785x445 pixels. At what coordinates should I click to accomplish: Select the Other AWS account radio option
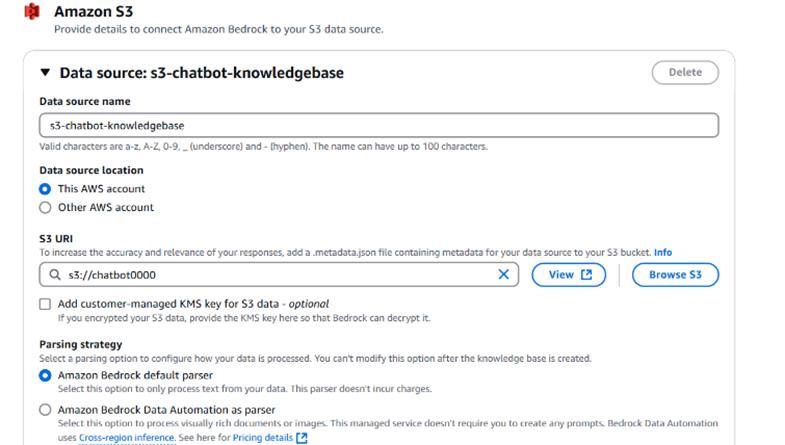[45, 207]
